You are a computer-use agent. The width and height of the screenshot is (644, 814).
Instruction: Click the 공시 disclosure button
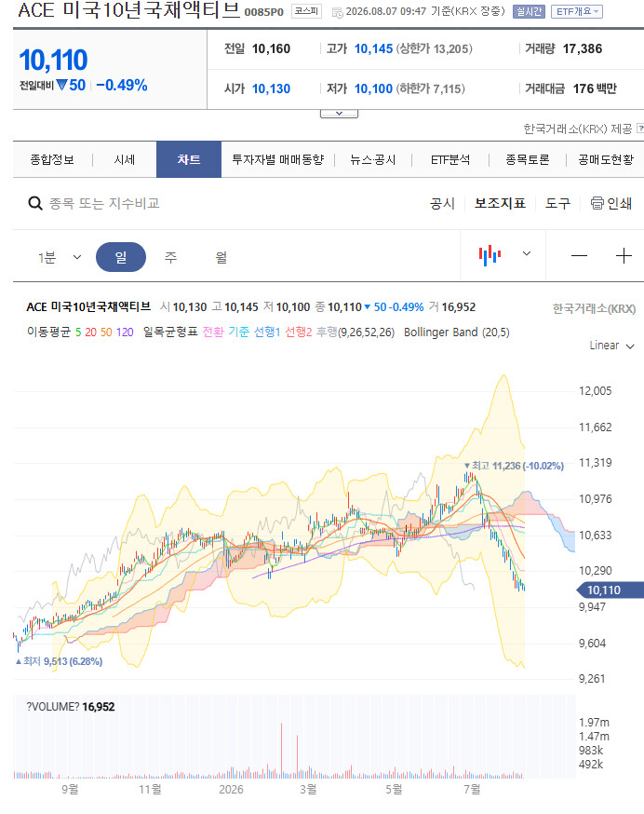pyautogui.click(x=443, y=203)
